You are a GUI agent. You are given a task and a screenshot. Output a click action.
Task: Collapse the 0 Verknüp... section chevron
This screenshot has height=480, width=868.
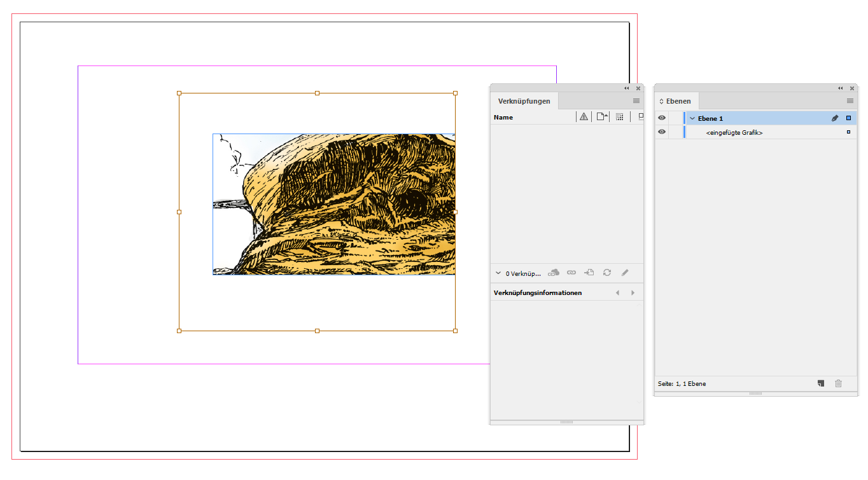coord(498,273)
